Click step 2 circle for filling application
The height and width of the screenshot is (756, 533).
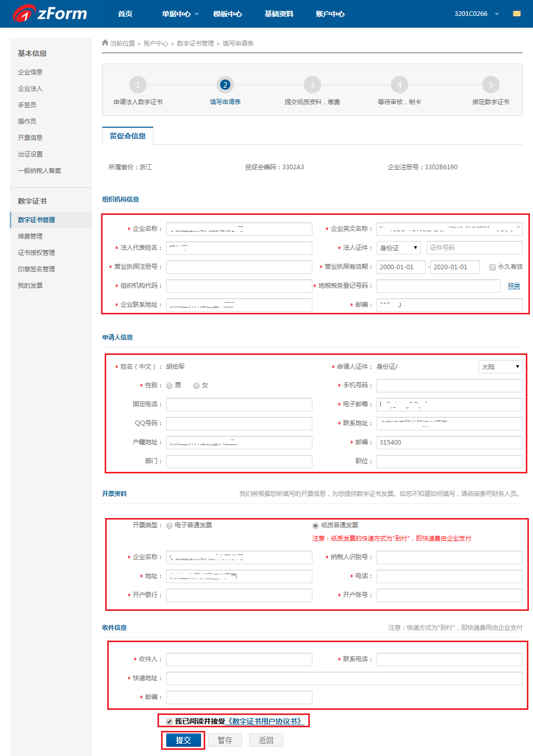point(225,85)
